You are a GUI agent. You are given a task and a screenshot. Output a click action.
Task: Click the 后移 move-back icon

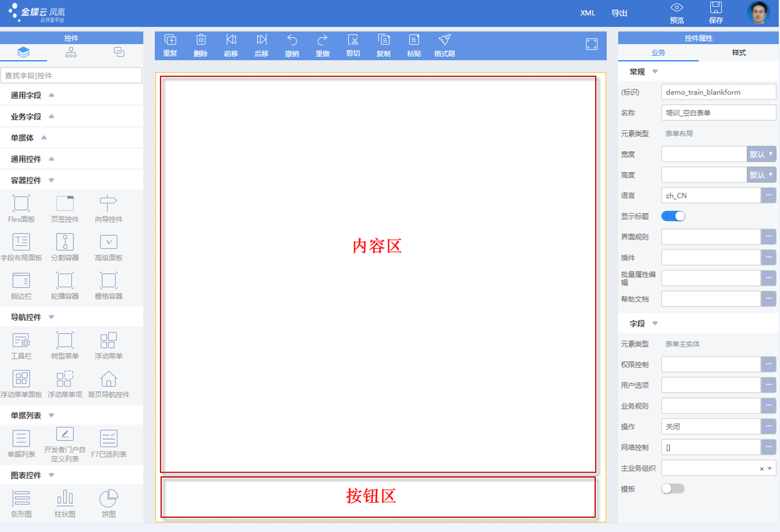click(x=261, y=40)
